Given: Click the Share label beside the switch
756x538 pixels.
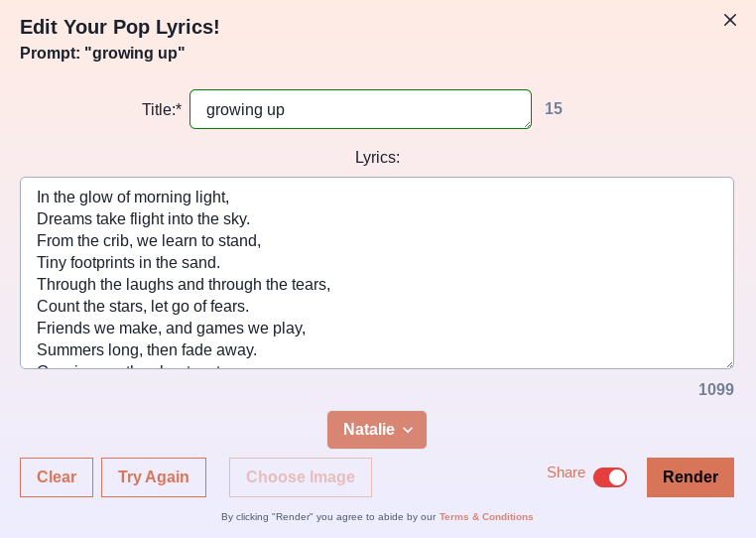Looking at the screenshot, I should (x=566, y=472).
